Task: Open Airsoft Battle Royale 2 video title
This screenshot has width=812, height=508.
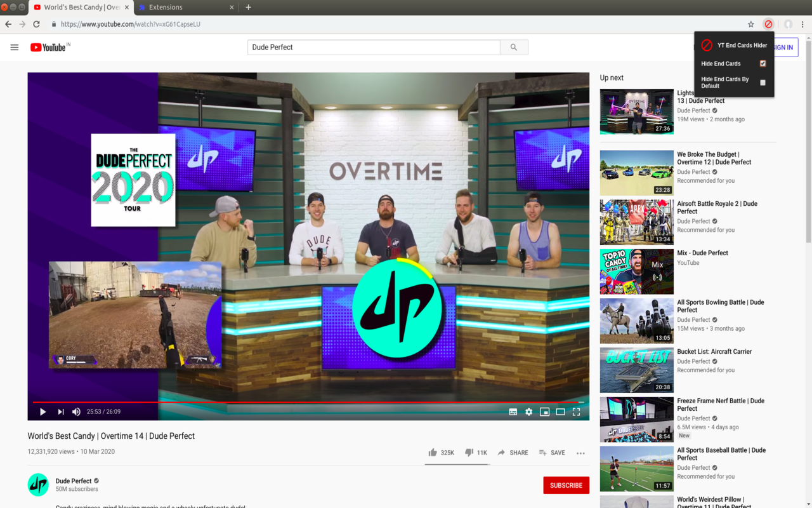Action: (x=717, y=208)
